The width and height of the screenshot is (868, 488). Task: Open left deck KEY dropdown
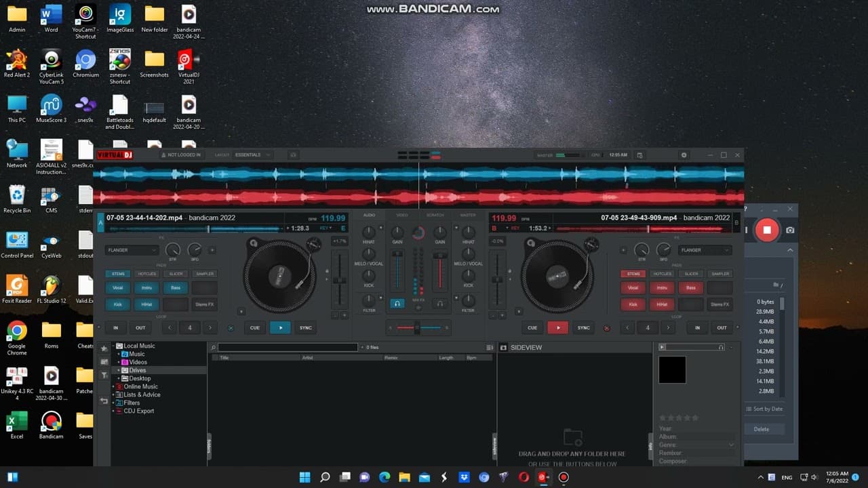pos(325,228)
